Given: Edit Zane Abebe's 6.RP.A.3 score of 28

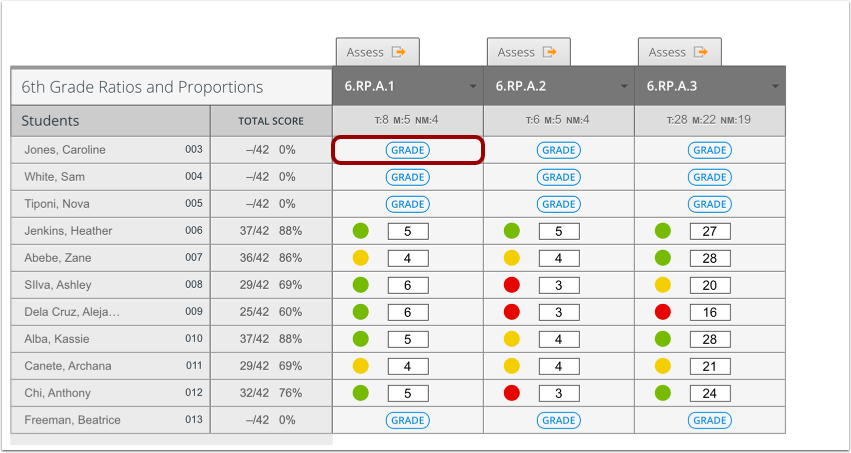Looking at the screenshot, I should pos(710,258).
